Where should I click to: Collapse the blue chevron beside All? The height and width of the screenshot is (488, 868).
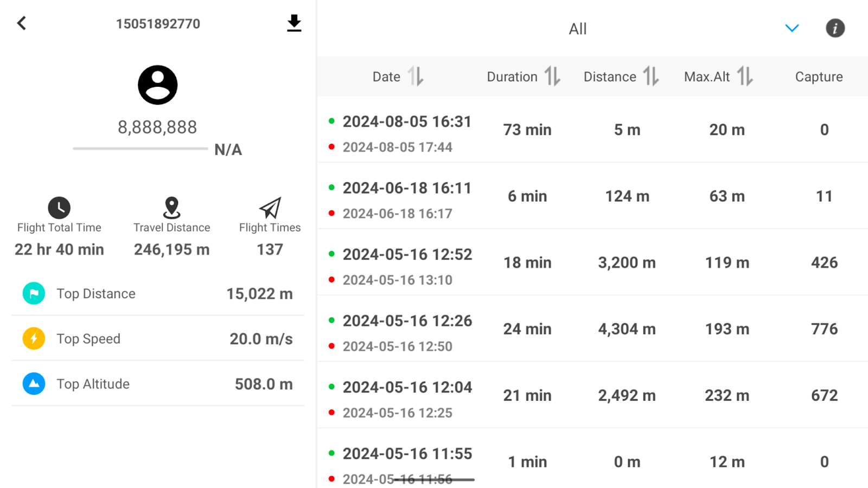pyautogui.click(x=792, y=28)
